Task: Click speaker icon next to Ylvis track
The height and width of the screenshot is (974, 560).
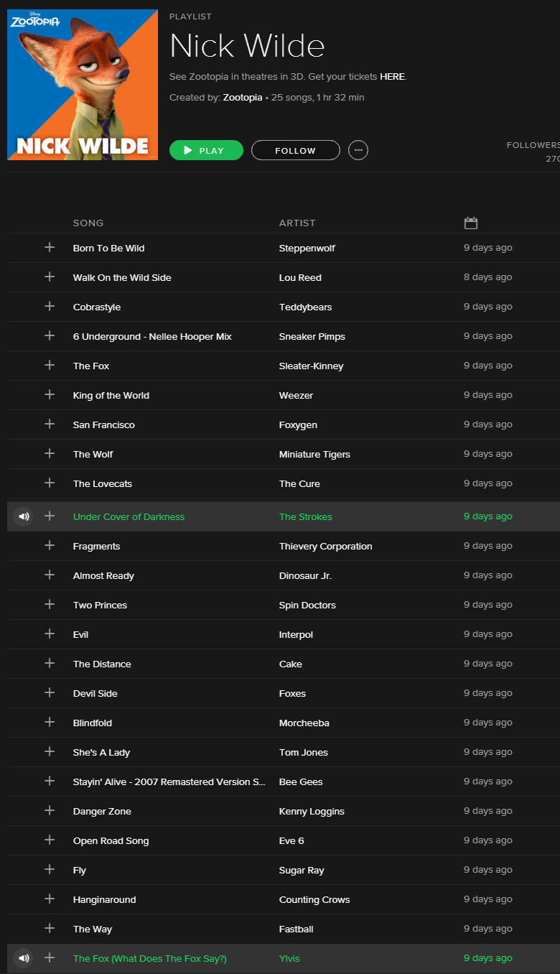Action: (23, 958)
